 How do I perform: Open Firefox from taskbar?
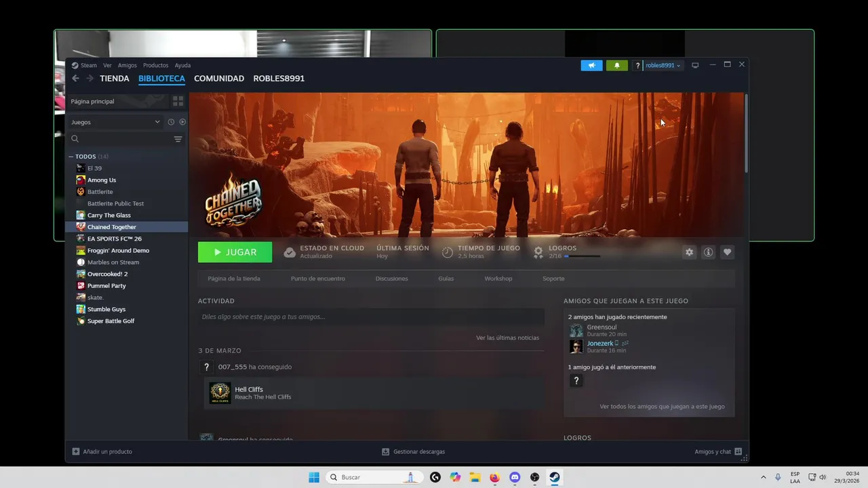point(494,477)
